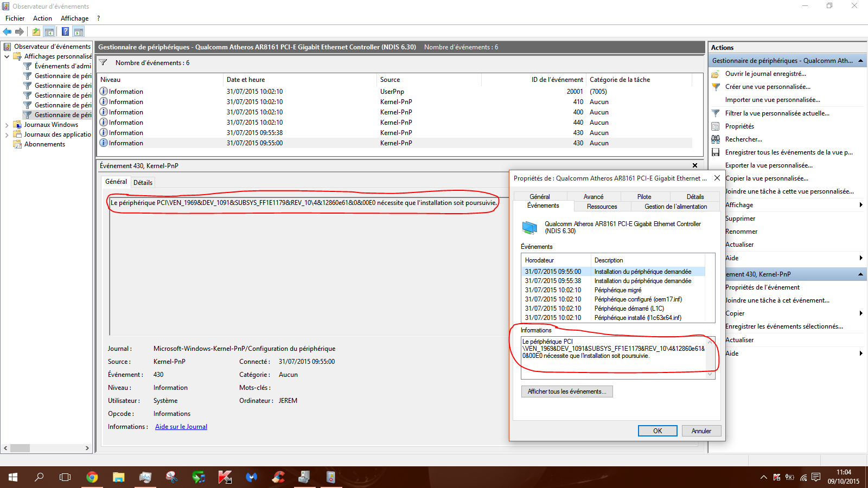Click the 'Créer une vue personnalisée' funnel icon
The image size is (868, 488).
click(716, 87)
